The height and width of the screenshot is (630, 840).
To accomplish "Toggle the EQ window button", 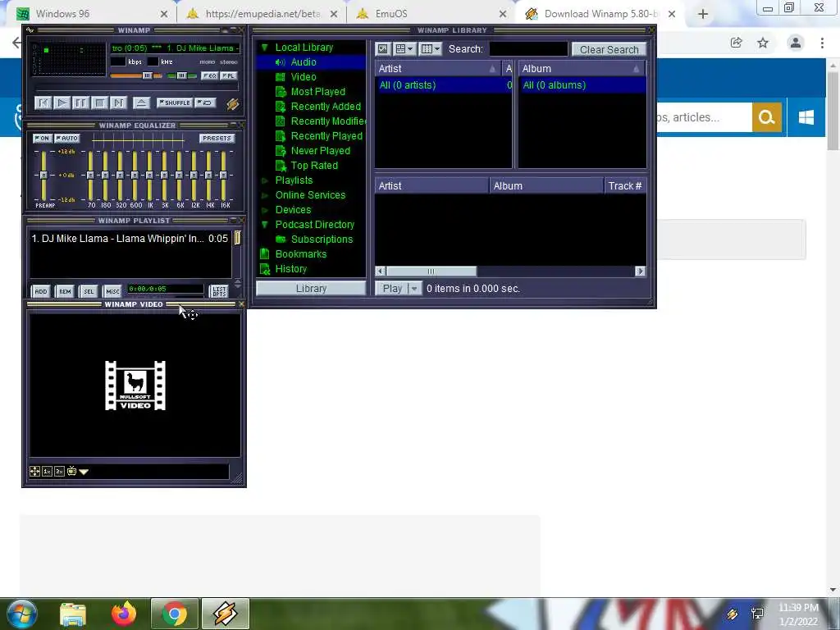I will pyautogui.click(x=209, y=76).
